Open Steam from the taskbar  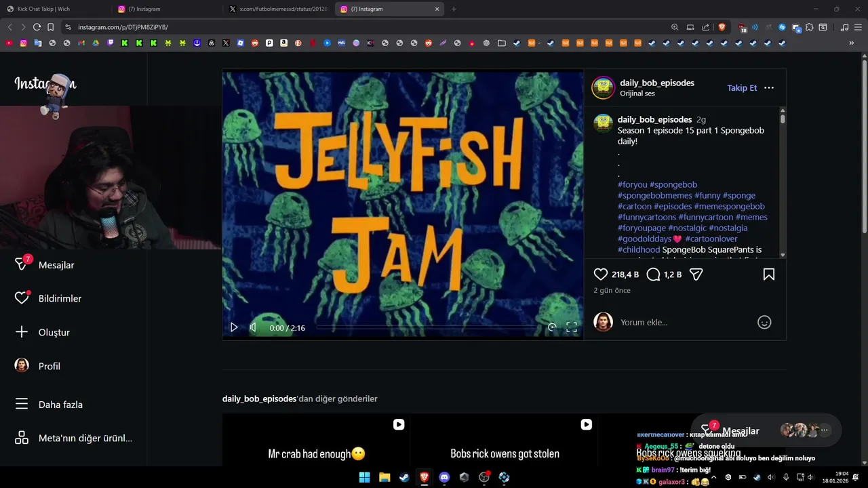404,477
